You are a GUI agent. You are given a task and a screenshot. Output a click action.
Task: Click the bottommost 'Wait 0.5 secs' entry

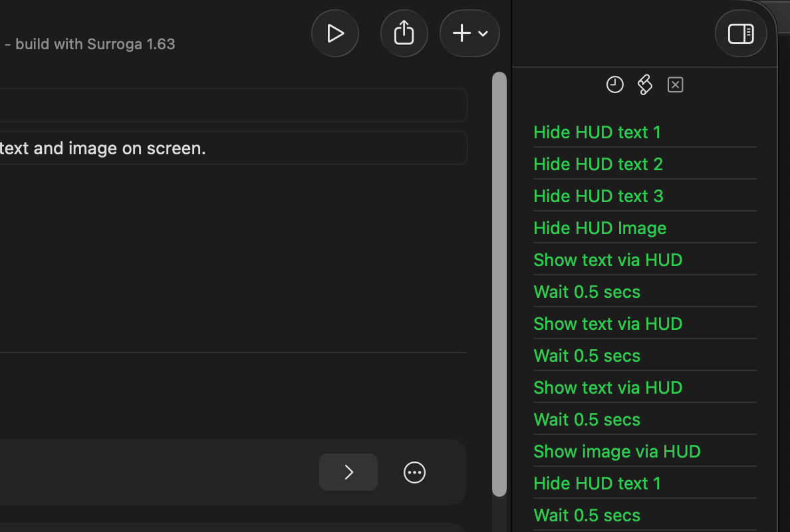(587, 515)
